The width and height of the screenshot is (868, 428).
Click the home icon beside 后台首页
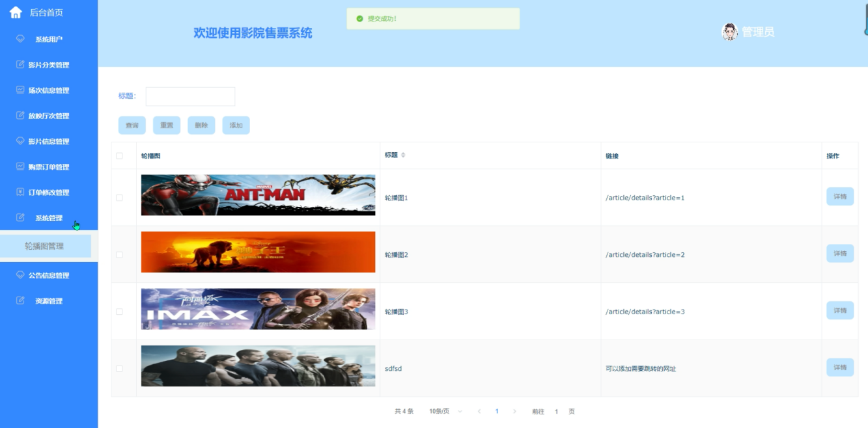click(16, 12)
